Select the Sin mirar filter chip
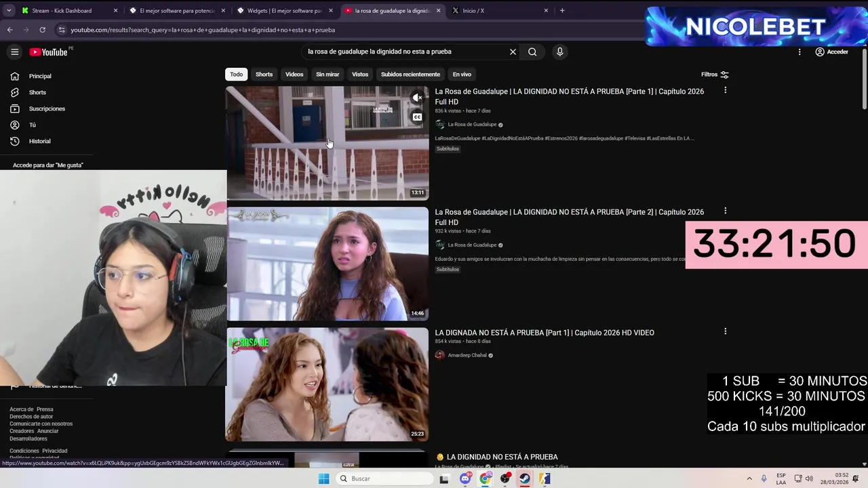This screenshot has width=868, height=488. tap(328, 74)
